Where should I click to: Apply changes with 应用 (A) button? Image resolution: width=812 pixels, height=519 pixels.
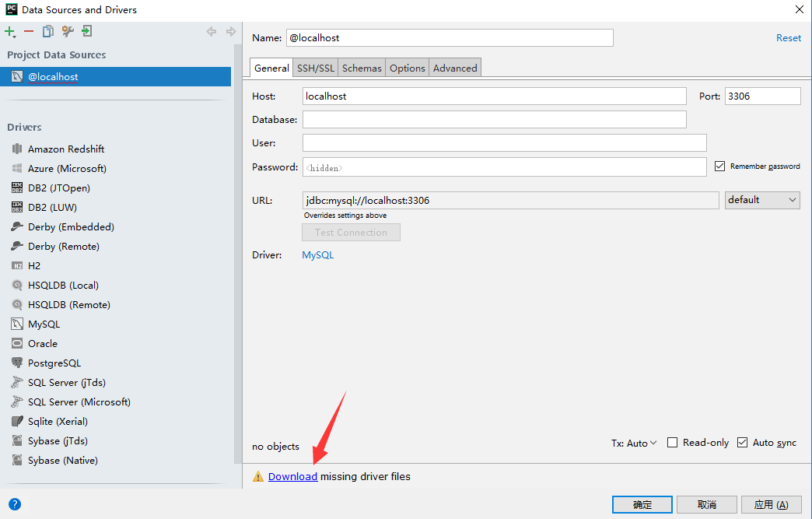click(x=771, y=504)
